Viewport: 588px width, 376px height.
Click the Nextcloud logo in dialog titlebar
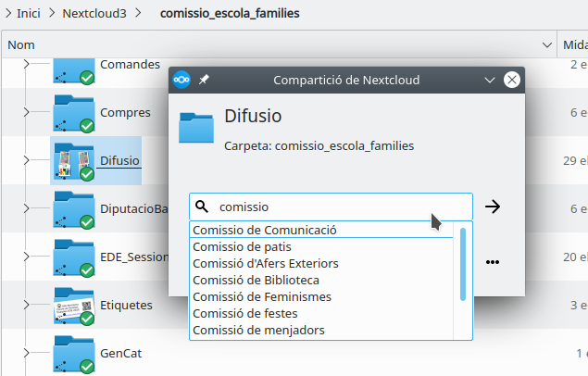point(182,80)
